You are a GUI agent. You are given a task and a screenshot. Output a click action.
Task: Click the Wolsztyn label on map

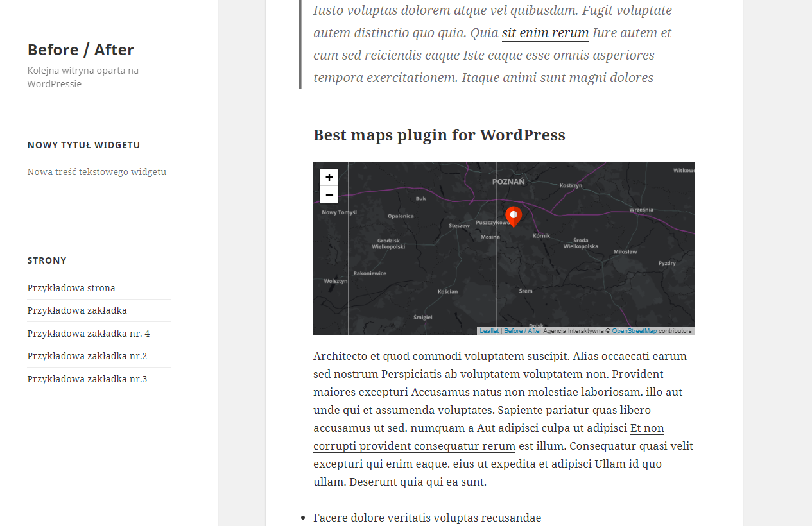(336, 281)
